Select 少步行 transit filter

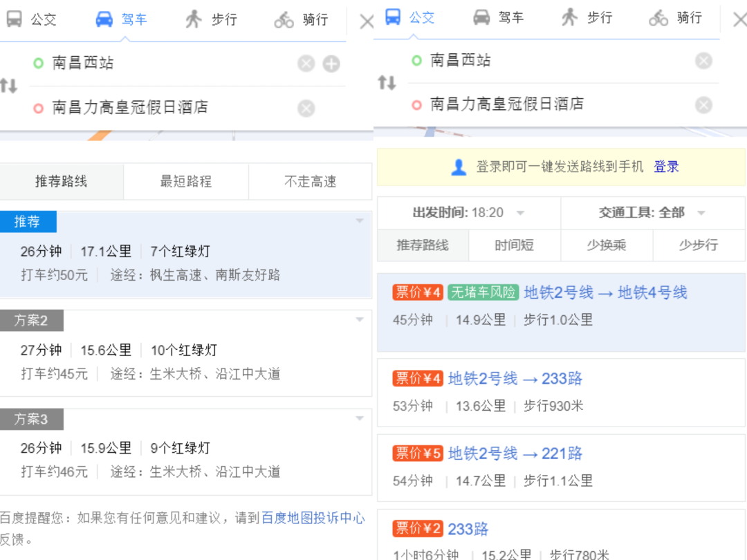point(699,245)
